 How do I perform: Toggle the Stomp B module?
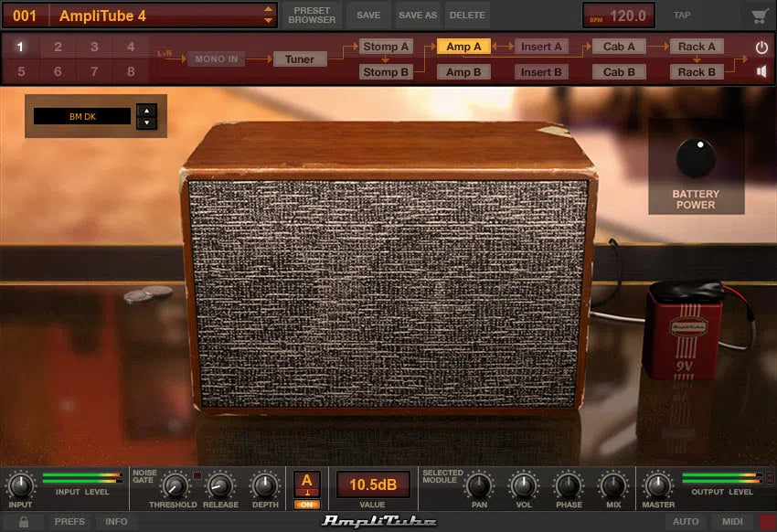[386, 71]
